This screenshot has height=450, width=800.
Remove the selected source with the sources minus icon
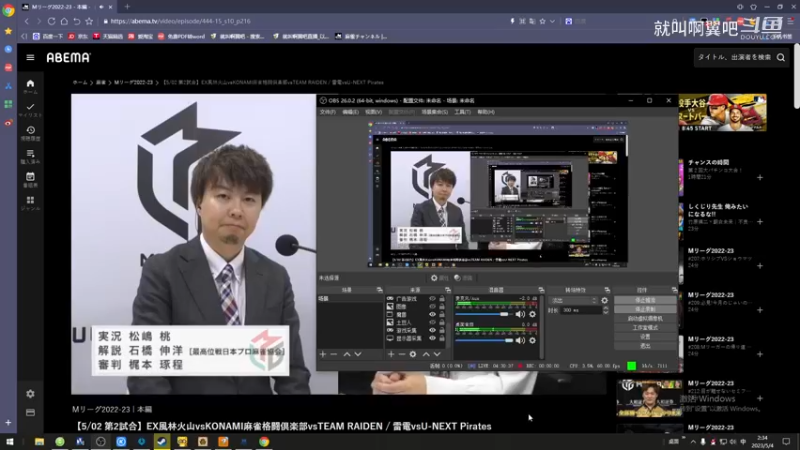[402, 354]
